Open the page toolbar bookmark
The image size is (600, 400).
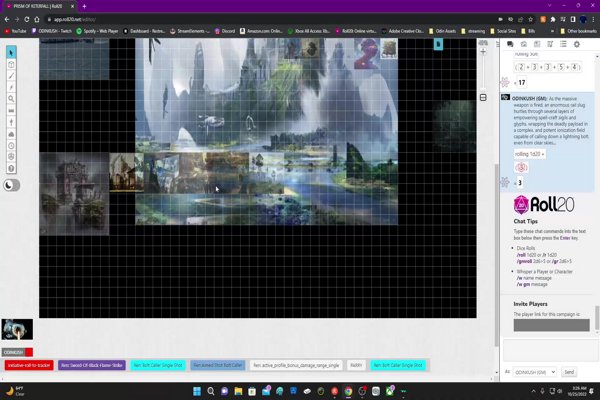coord(438,44)
